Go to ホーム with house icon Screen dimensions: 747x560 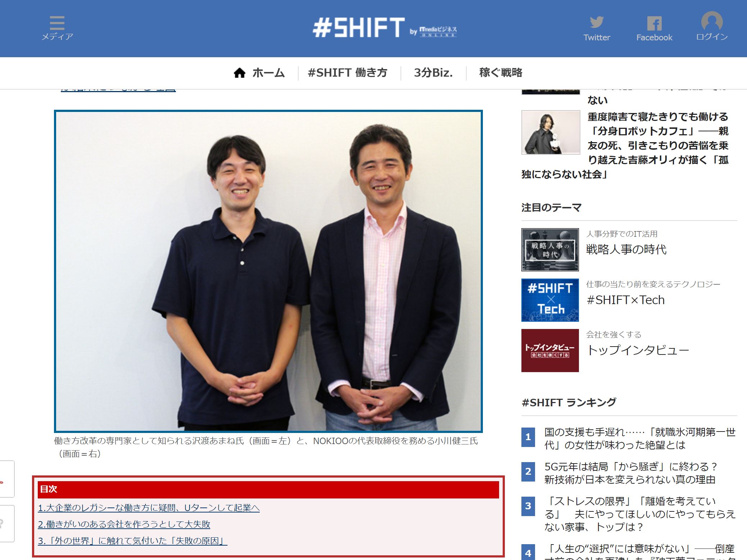pyautogui.click(x=259, y=73)
